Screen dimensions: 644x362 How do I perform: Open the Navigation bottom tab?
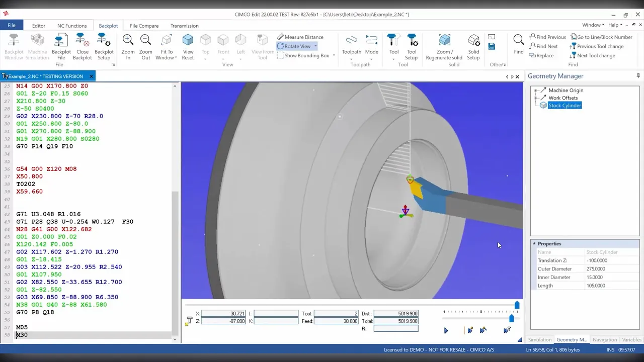604,339
